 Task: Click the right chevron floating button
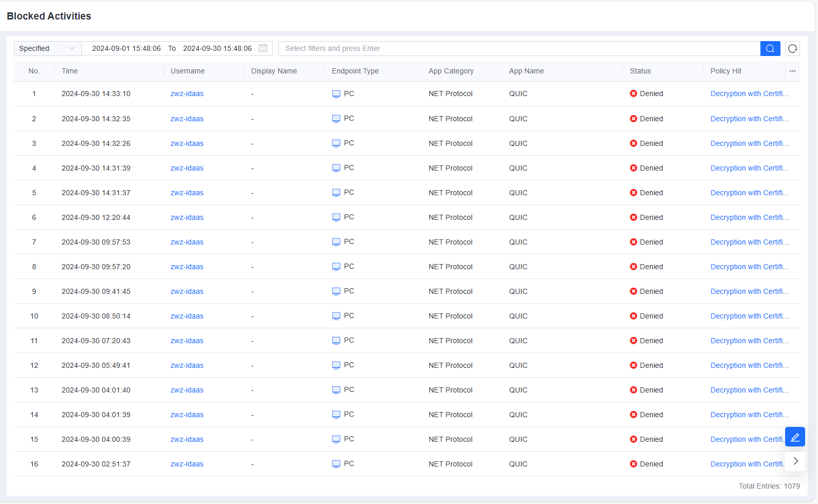pos(795,461)
